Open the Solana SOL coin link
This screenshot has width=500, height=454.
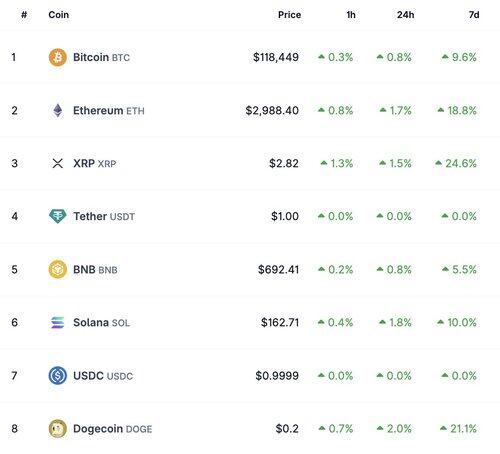(101, 322)
